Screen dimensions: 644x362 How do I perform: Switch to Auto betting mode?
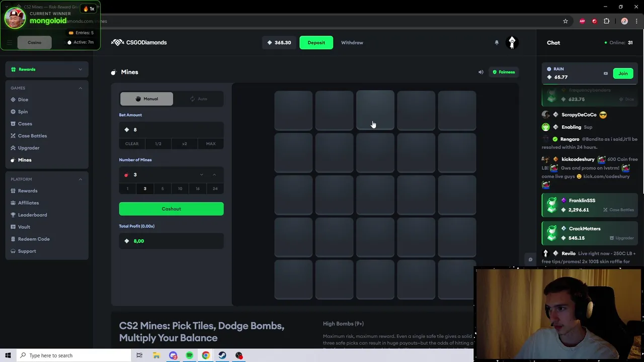[198, 99]
